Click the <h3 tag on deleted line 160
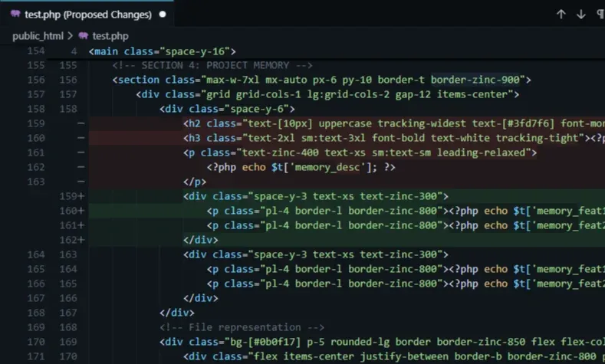Screen dimensions: 605x364 (x=192, y=138)
